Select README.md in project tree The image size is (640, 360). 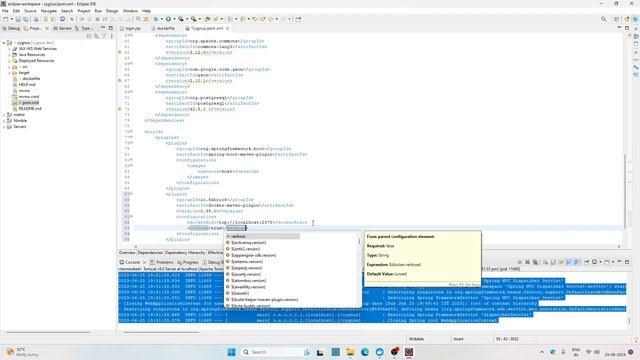pos(27,109)
